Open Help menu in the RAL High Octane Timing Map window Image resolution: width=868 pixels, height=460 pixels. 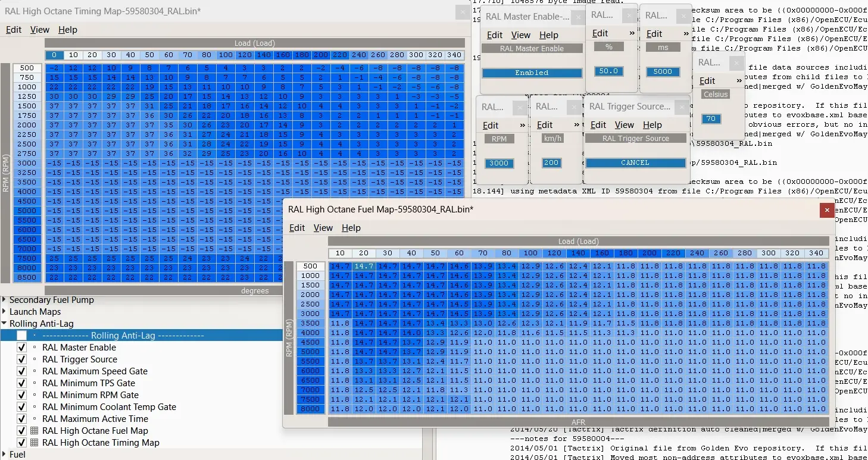pyautogui.click(x=68, y=30)
